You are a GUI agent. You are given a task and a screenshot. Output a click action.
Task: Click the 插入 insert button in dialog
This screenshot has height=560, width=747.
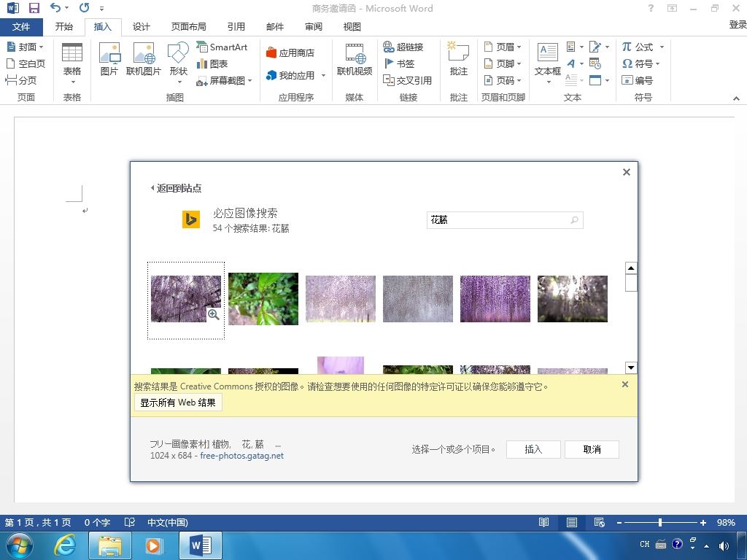coord(533,449)
